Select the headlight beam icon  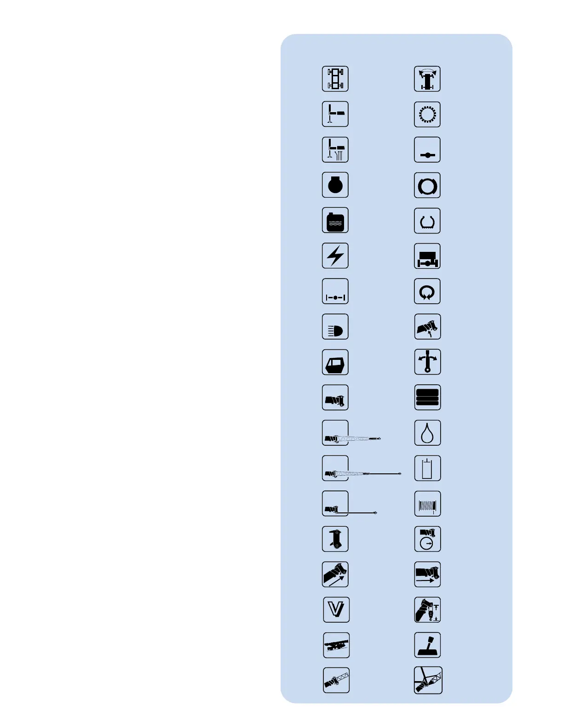[x=335, y=327]
